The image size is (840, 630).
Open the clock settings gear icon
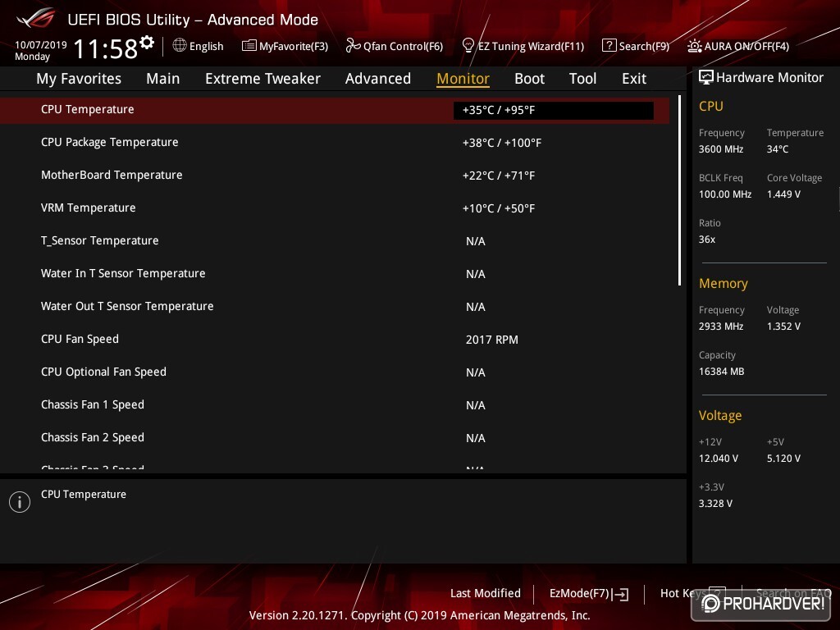pos(147,43)
